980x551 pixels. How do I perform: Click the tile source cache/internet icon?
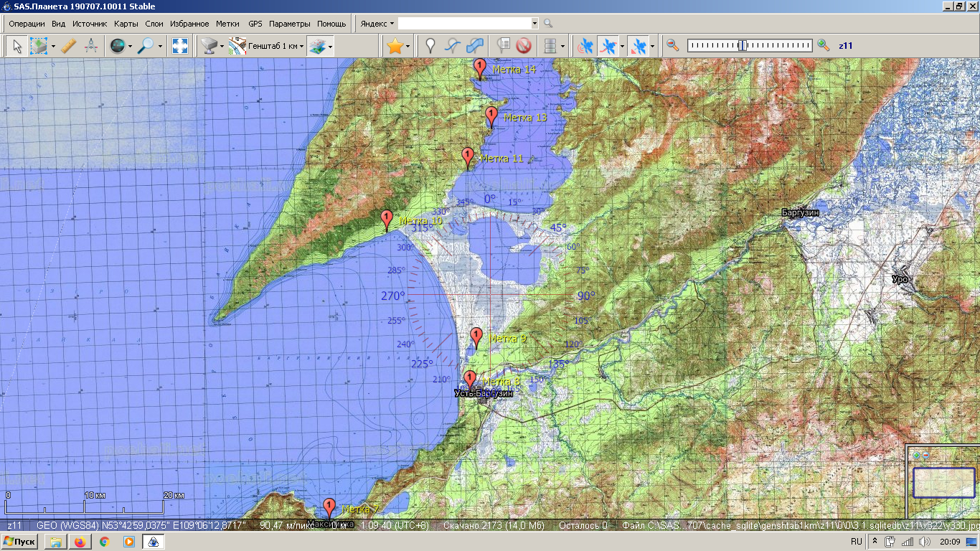coord(209,46)
